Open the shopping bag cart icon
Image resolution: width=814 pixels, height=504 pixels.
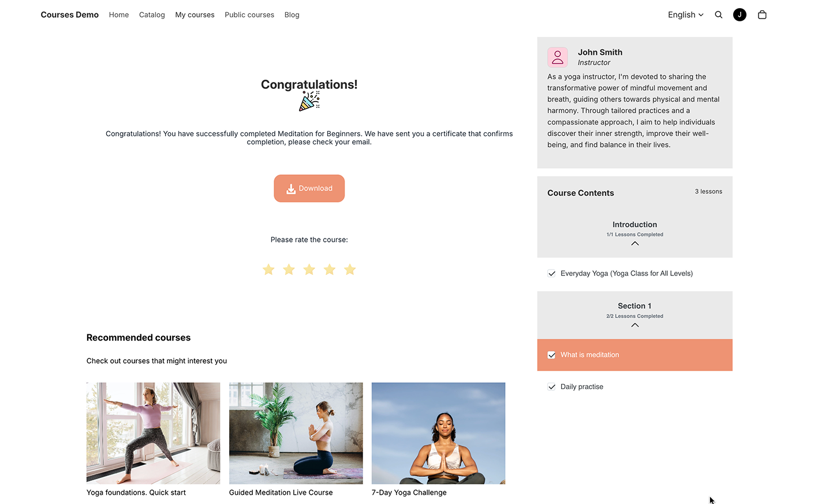(762, 15)
